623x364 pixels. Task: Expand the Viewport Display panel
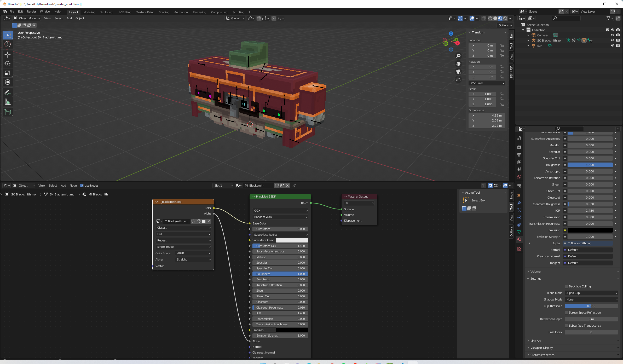(541, 348)
